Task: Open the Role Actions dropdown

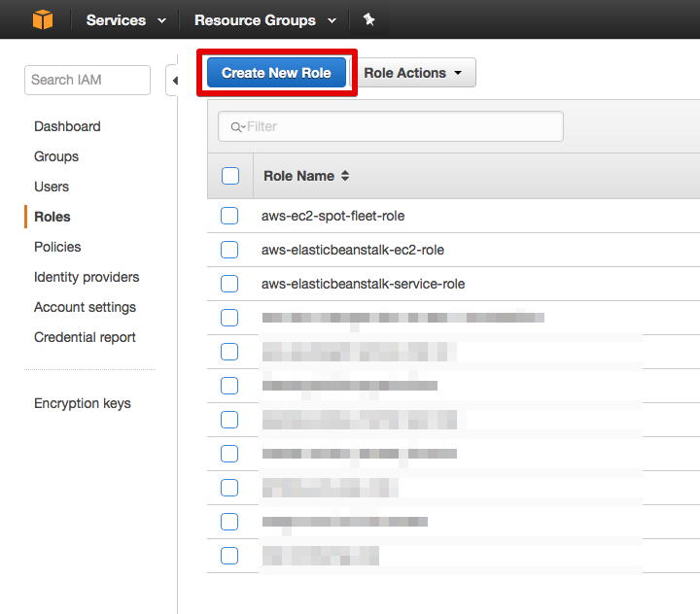Action: click(x=413, y=73)
